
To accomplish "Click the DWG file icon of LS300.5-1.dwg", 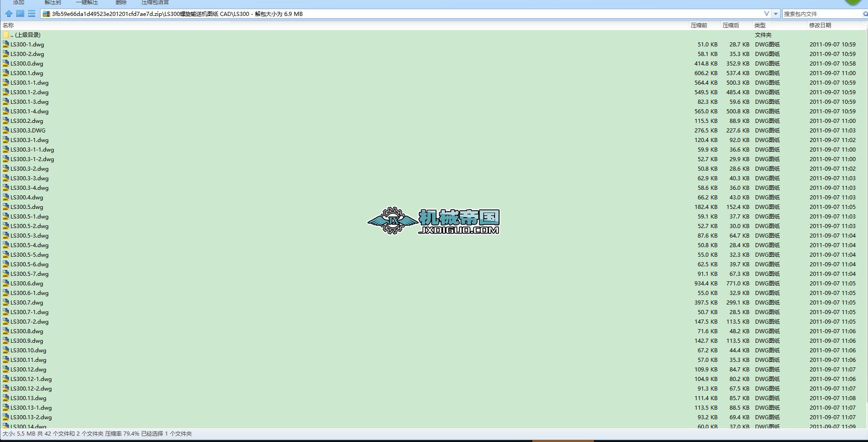I will pos(5,217).
